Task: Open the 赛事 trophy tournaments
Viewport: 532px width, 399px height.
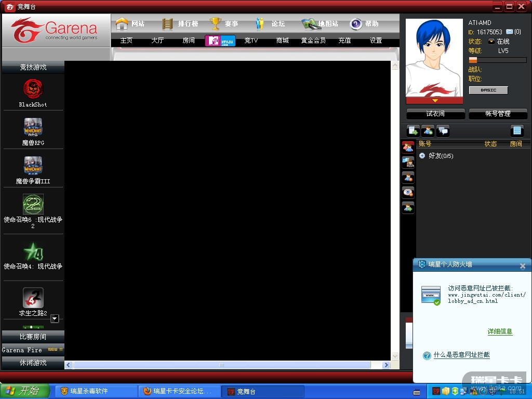Action: (x=223, y=23)
